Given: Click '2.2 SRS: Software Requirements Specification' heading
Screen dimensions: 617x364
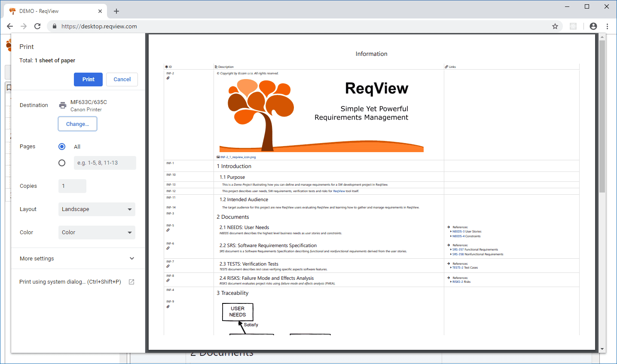Looking at the screenshot, I should pyautogui.click(x=268, y=246).
